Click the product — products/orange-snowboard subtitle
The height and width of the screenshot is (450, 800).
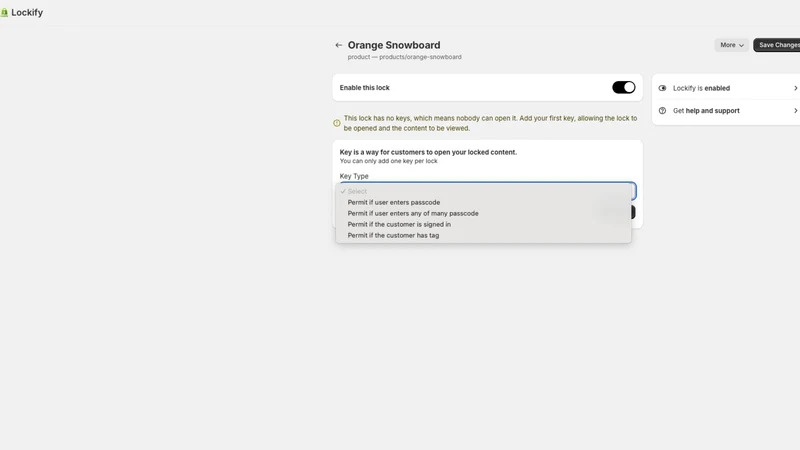[405, 57]
